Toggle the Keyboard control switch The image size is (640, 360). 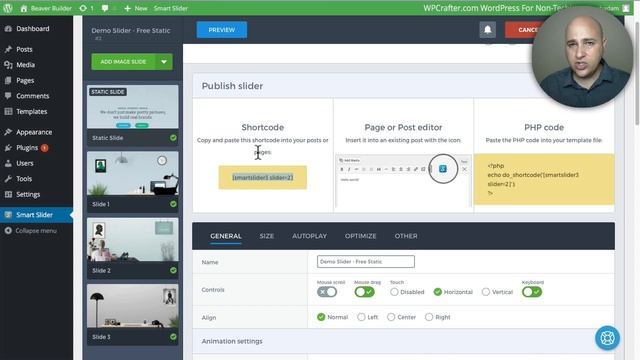coord(532,292)
